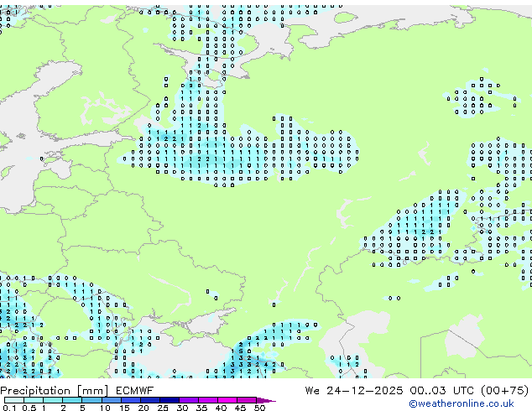Select the legend swatch between 20 and 25
The width and height of the screenshot is (532, 411).
[150, 400]
